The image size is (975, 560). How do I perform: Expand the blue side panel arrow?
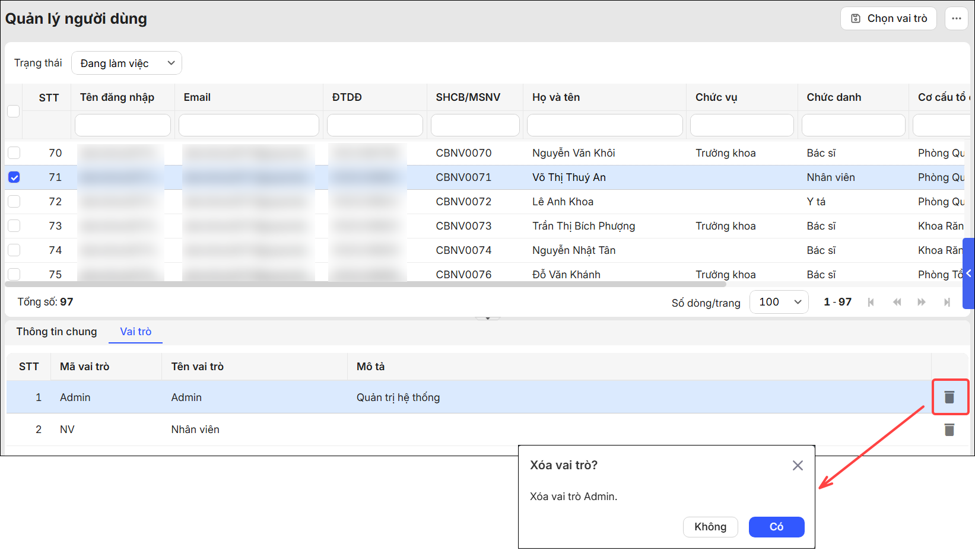968,273
